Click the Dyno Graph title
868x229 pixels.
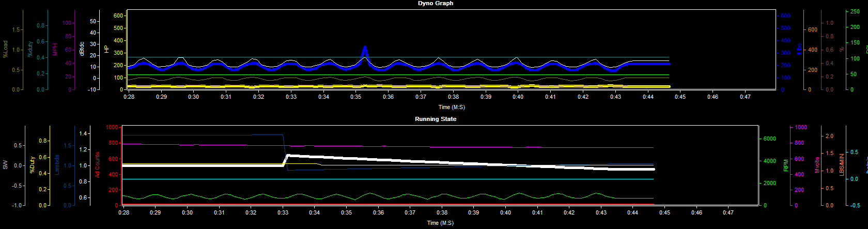coord(436,3)
